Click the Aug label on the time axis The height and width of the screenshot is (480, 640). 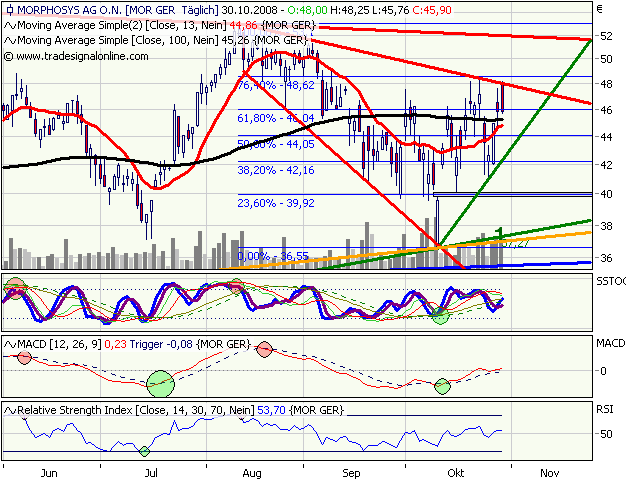(253, 471)
